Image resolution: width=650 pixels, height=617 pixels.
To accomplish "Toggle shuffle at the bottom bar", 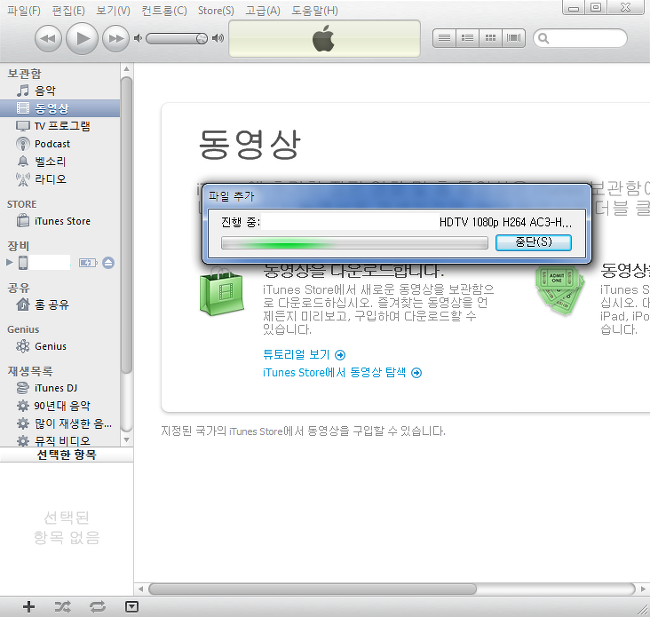I will coord(63,607).
